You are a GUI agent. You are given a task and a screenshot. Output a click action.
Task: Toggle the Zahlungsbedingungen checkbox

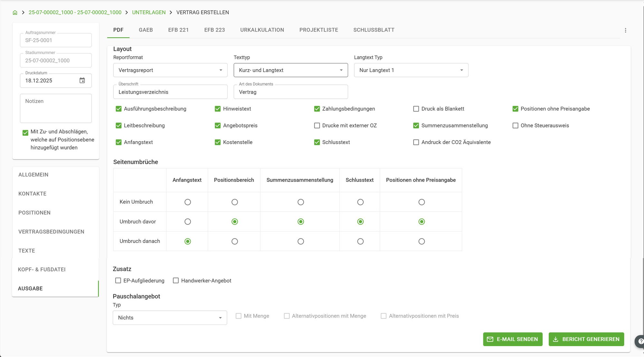[317, 109]
